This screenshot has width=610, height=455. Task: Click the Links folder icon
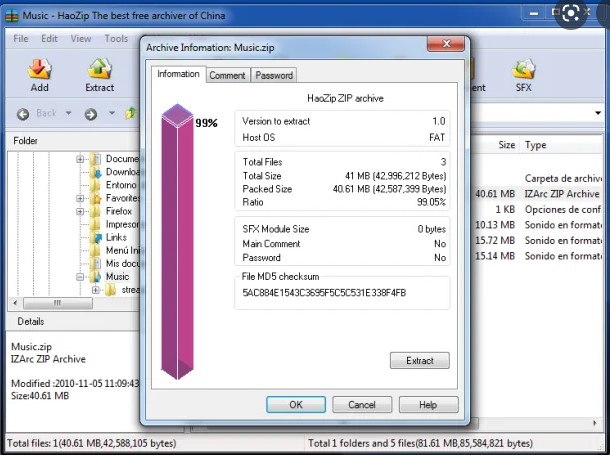[95, 237]
